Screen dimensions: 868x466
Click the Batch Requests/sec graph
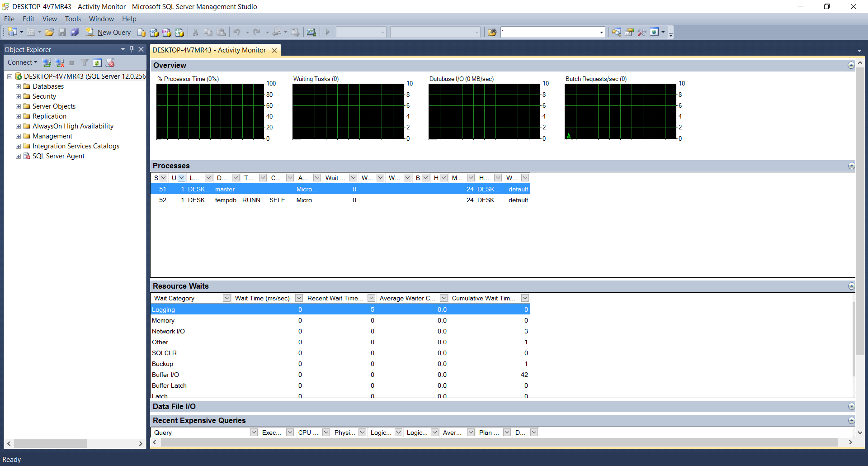[x=620, y=111]
